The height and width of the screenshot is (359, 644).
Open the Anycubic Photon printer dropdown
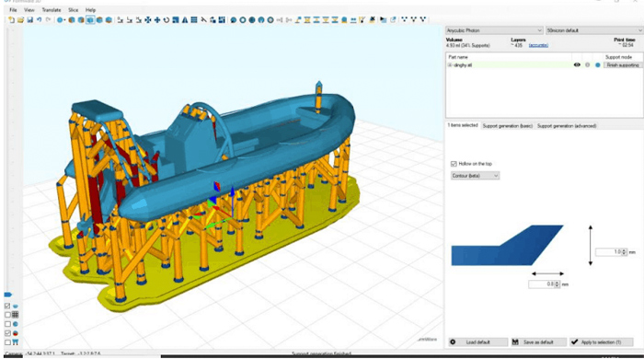coord(494,30)
